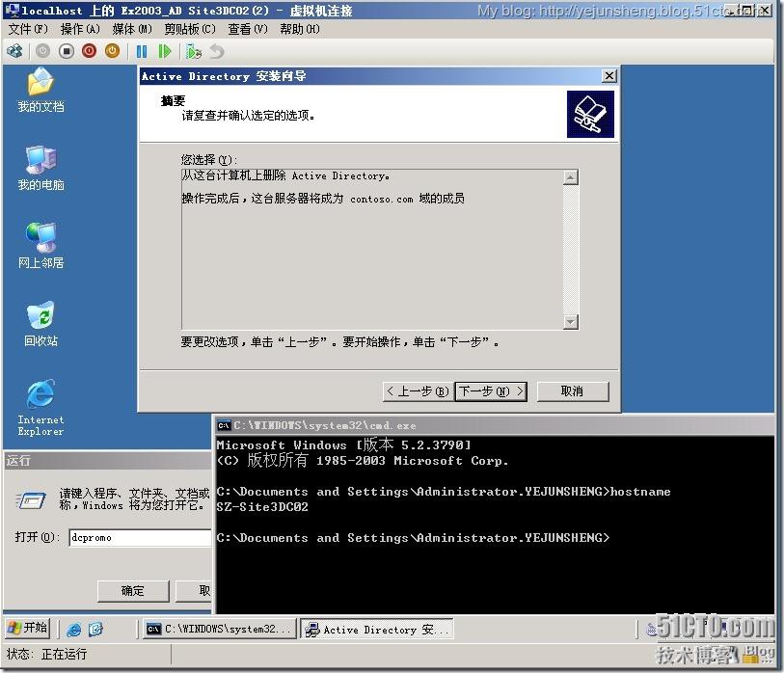This screenshot has height=673, width=784.
Task: Click summary list scroll down arrow
Action: pyautogui.click(x=571, y=321)
